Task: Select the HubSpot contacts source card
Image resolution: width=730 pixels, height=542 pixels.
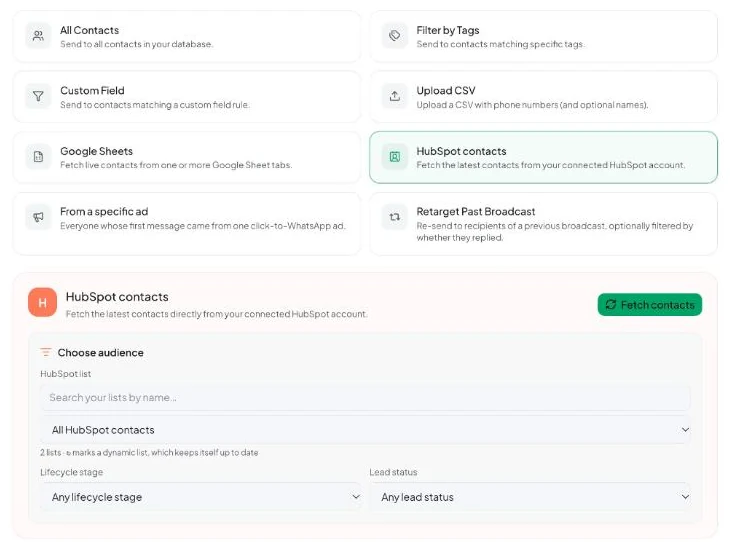Action: pos(543,157)
